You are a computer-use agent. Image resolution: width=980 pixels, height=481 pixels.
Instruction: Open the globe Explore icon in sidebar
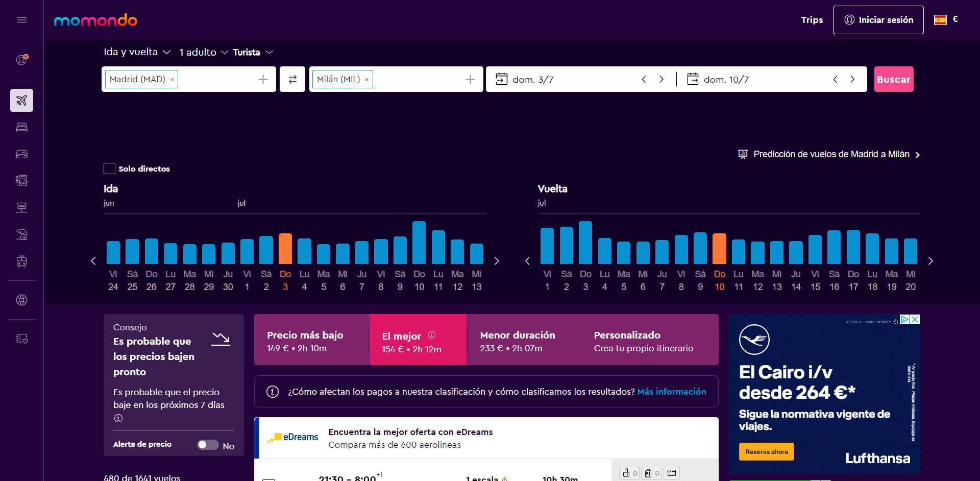[21, 300]
